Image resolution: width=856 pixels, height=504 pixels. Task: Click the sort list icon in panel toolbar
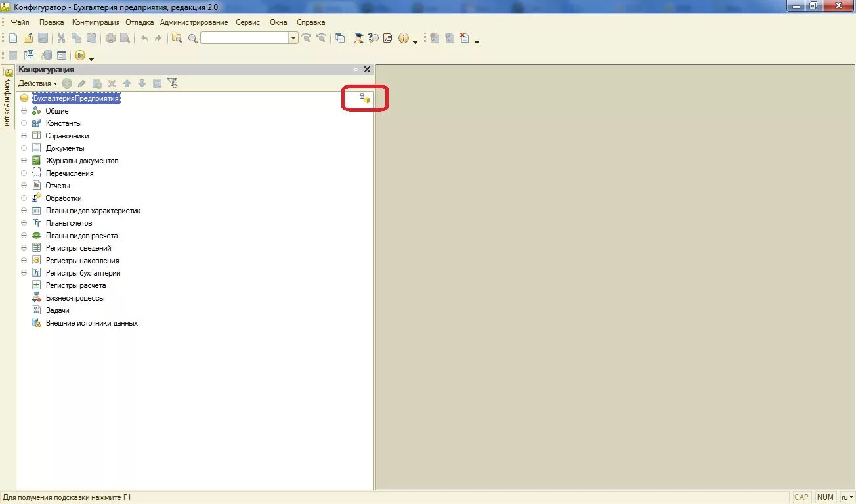pos(157,83)
